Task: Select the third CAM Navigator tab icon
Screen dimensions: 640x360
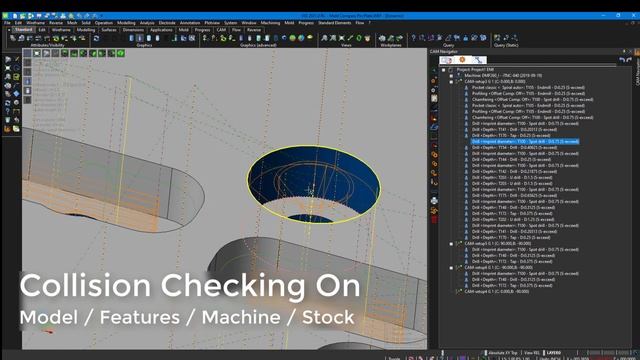Action: [x=478, y=60]
